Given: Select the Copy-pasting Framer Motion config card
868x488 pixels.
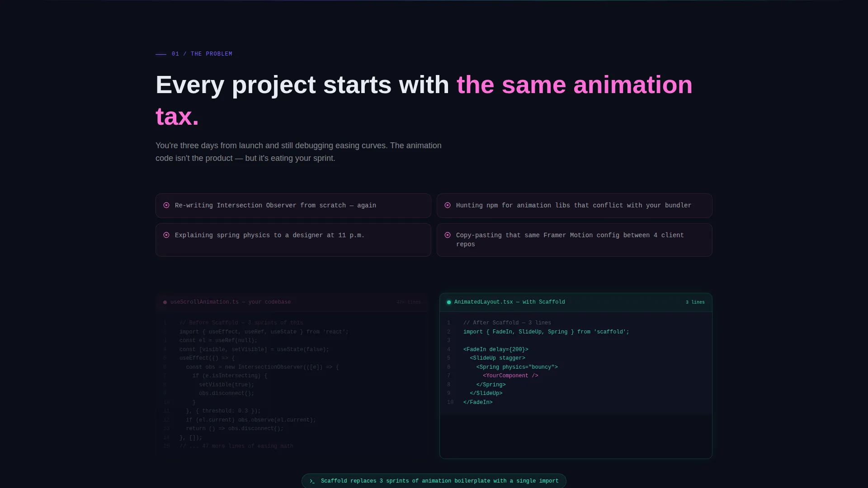Looking at the screenshot, I should click(x=575, y=240).
